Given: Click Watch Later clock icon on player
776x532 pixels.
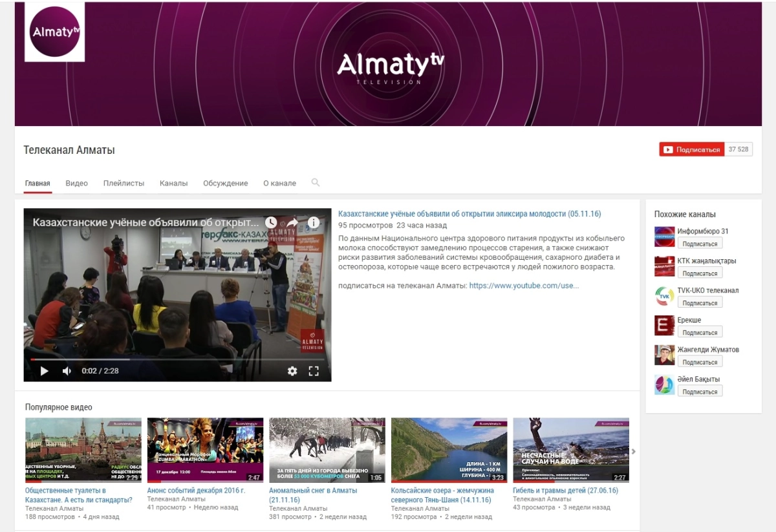Looking at the screenshot, I should click(271, 222).
